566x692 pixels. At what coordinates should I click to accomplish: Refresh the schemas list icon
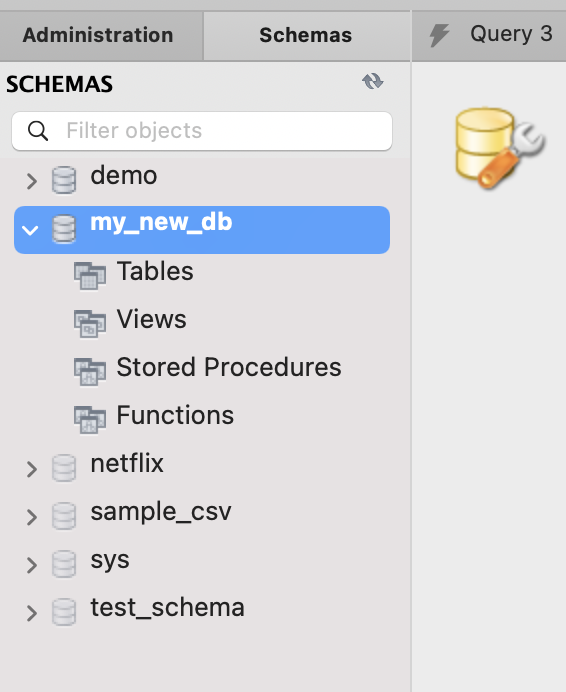[373, 82]
